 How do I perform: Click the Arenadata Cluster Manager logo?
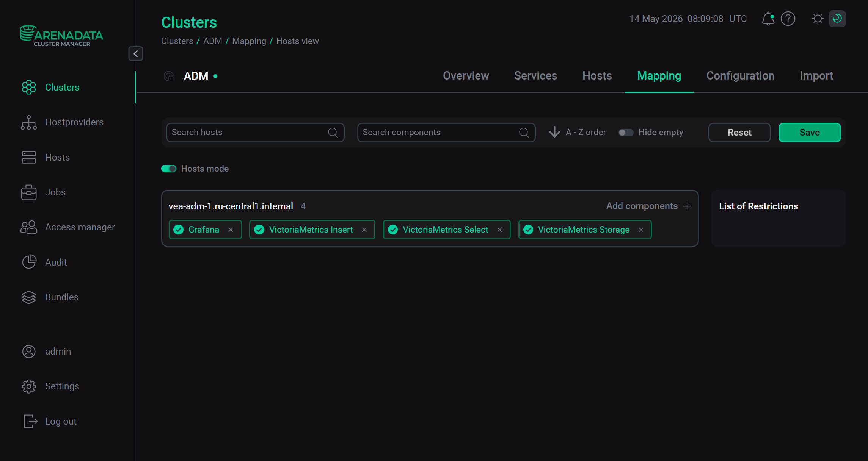pos(61,36)
